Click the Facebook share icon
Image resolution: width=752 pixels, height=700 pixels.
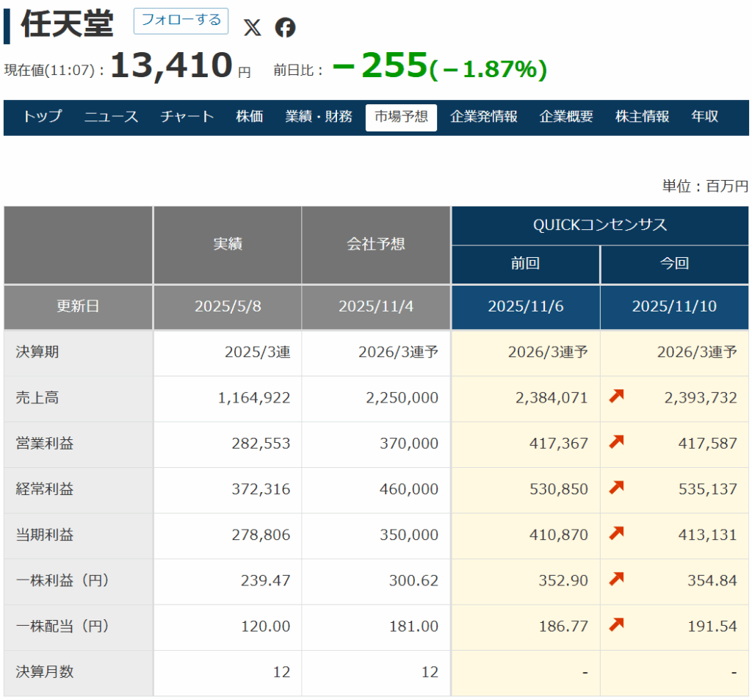pyautogui.click(x=285, y=28)
